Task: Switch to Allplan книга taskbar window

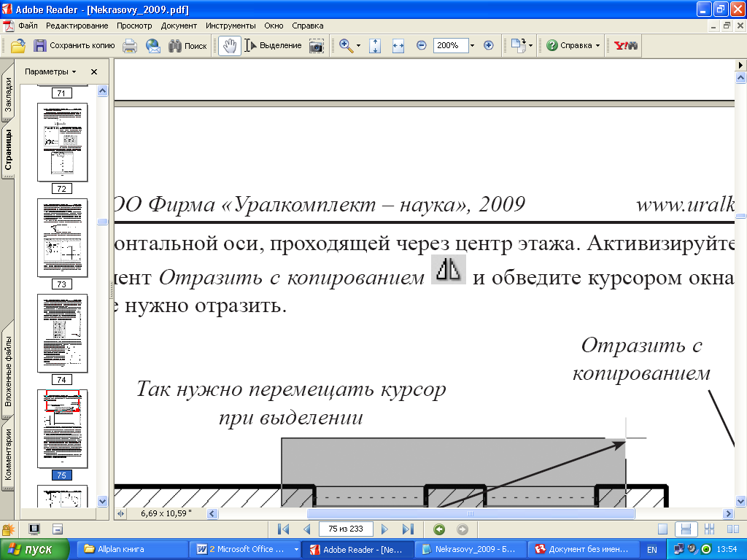Action: 131,549
